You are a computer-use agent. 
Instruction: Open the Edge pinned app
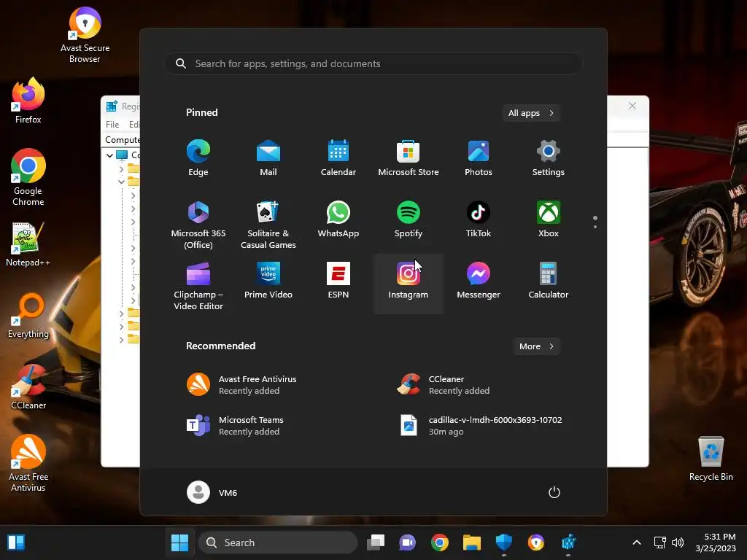click(x=198, y=158)
